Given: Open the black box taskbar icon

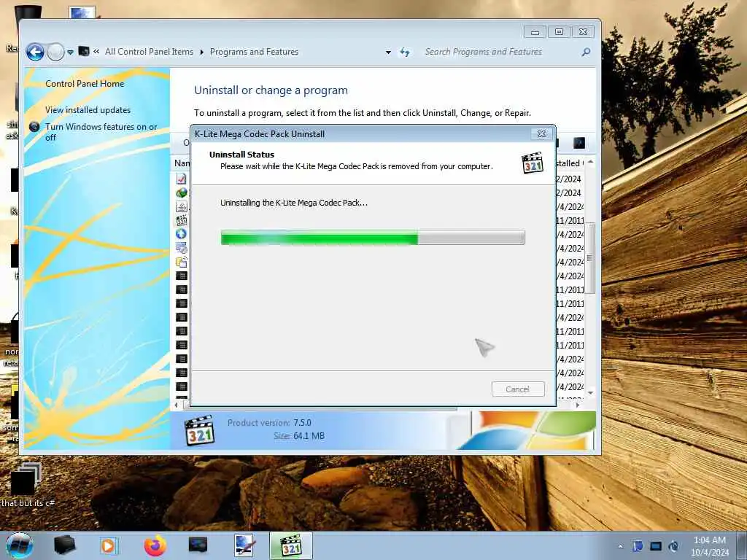Looking at the screenshot, I should (x=65, y=545).
